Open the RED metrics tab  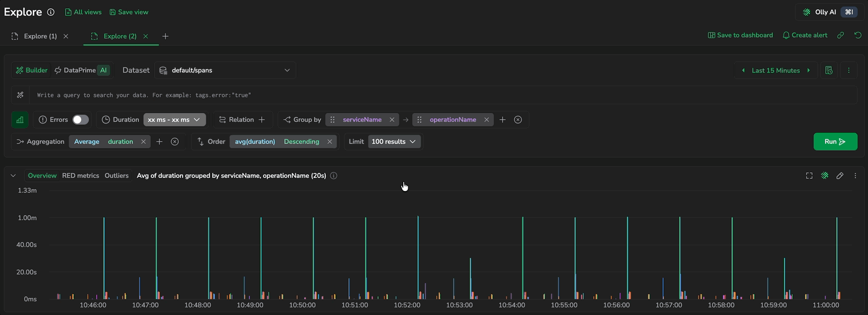coord(81,176)
